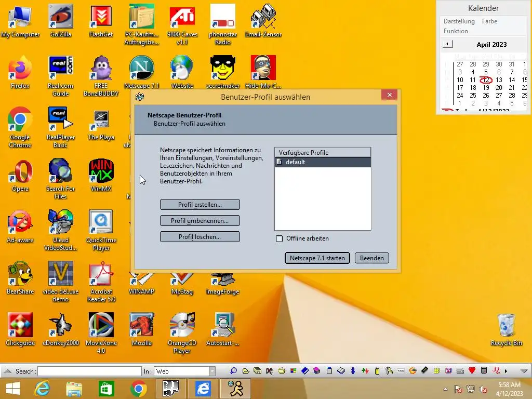Viewport: 532px width, 399px height.
Task: Open Windows Store taskbar icon
Action: (x=106, y=389)
